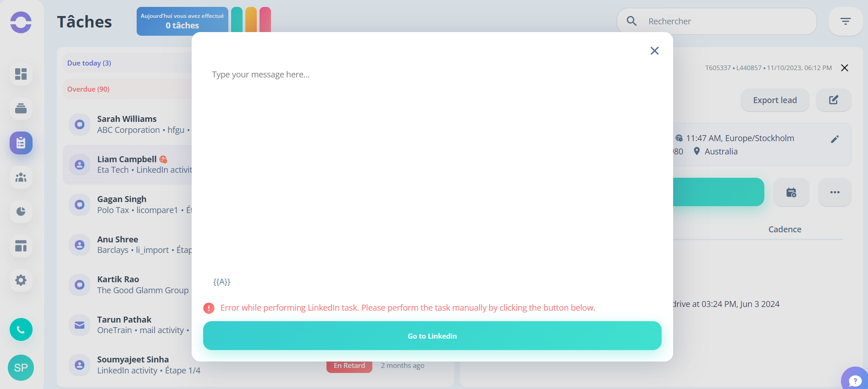Click the green phone call button
Screen dimensions: 868x389
click(x=21, y=329)
